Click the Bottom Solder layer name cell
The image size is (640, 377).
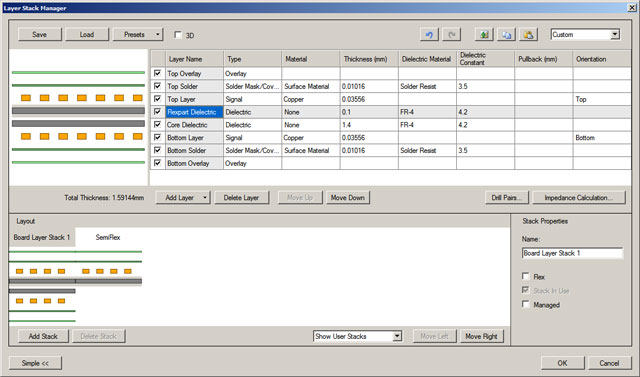click(x=194, y=150)
